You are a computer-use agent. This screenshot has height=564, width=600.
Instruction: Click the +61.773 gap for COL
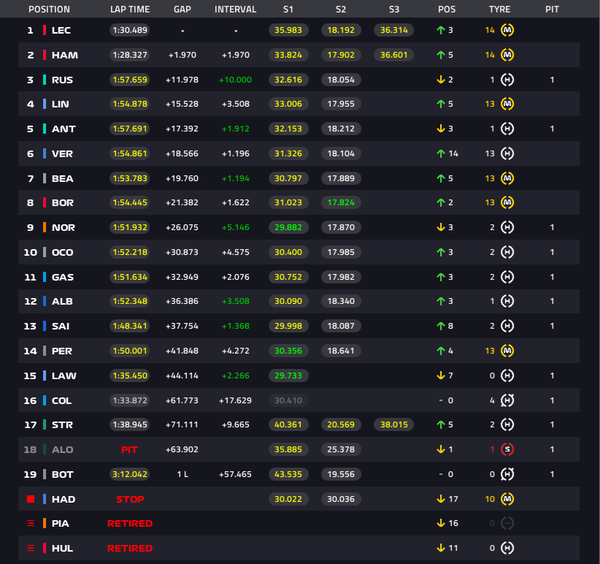tap(182, 400)
